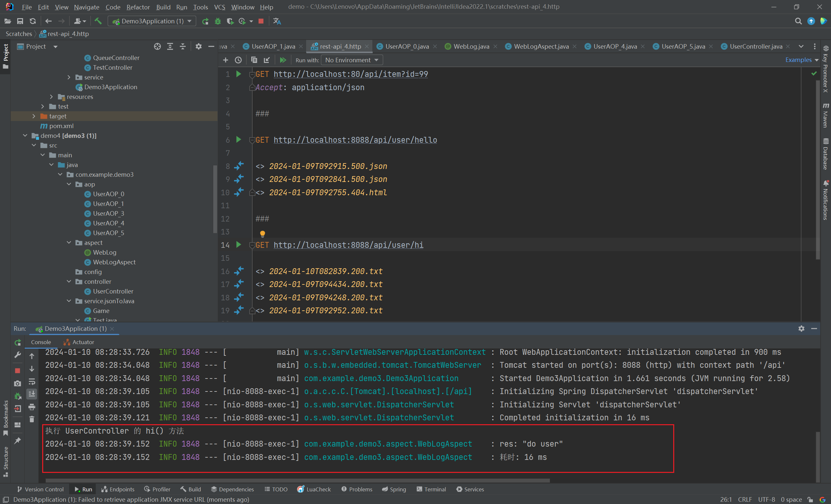
Task: Open the No Environment dropdown
Action: [x=352, y=60]
